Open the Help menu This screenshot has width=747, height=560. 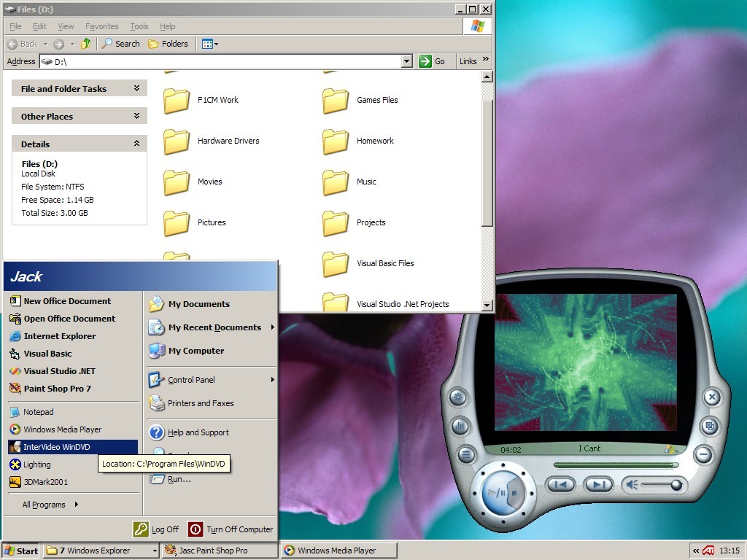[x=167, y=26]
